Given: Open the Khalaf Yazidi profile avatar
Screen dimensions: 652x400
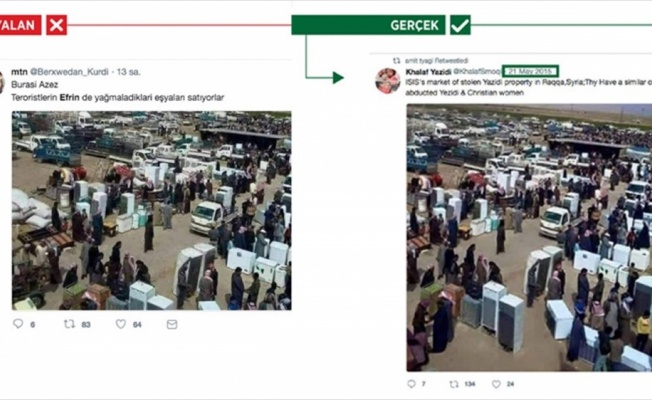Looking at the screenshot, I should tap(388, 81).
